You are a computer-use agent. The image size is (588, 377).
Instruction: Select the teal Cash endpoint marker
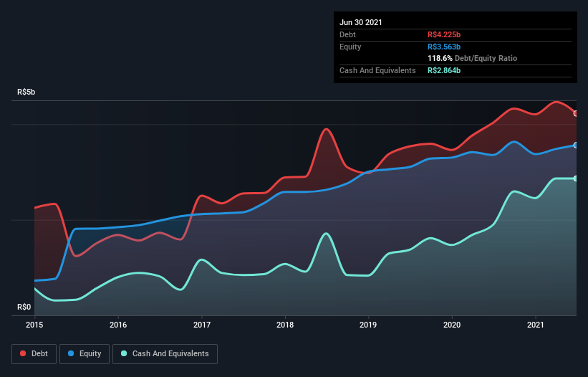point(577,178)
